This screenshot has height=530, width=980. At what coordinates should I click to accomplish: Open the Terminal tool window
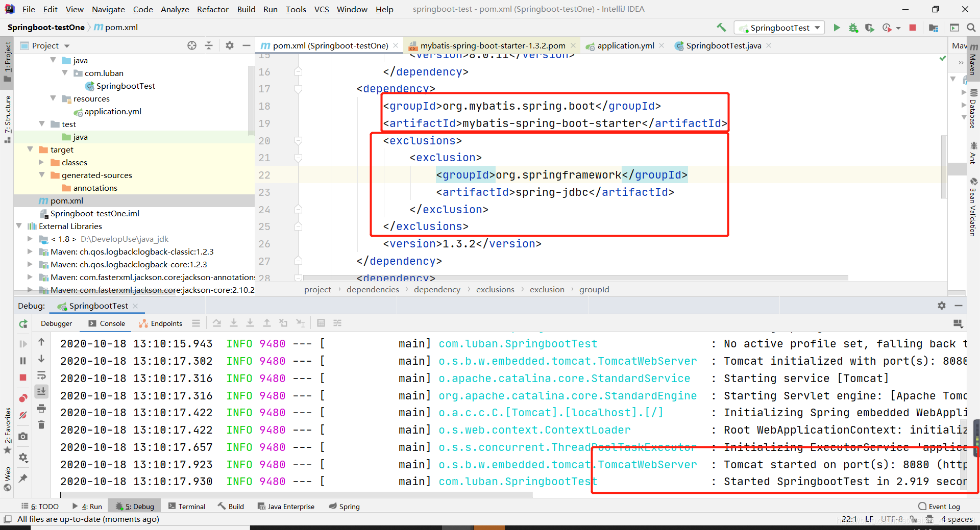(x=187, y=506)
